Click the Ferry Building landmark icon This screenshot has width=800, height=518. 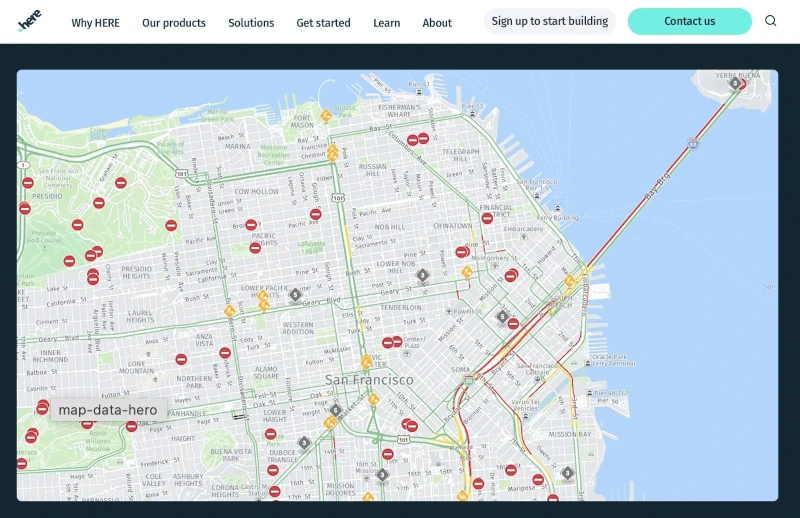pyautogui.click(x=558, y=208)
